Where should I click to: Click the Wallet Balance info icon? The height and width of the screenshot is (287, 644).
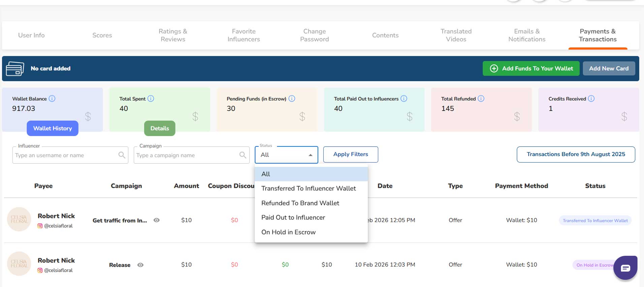[52, 99]
